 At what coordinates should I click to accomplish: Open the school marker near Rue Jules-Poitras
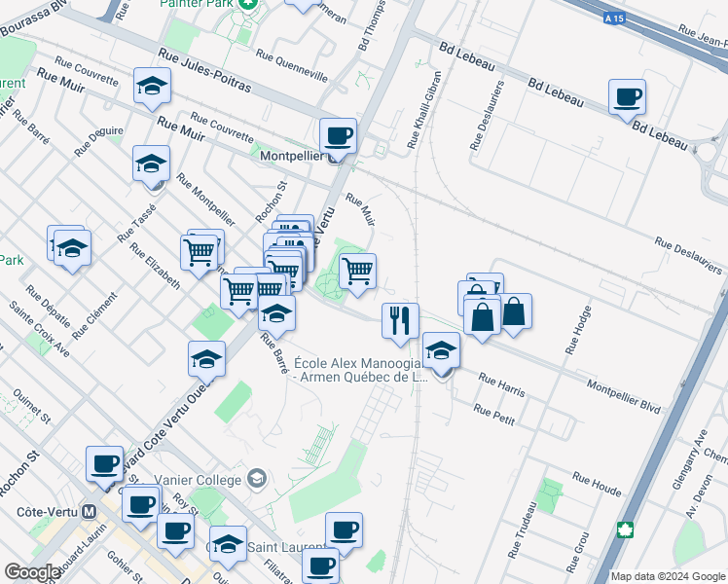pyautogui.click(x=152, y=88)
